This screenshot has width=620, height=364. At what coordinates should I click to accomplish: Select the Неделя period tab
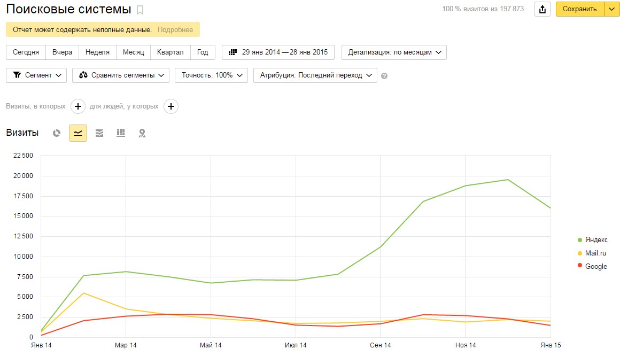pyautogui.click(x=97, y=52)
